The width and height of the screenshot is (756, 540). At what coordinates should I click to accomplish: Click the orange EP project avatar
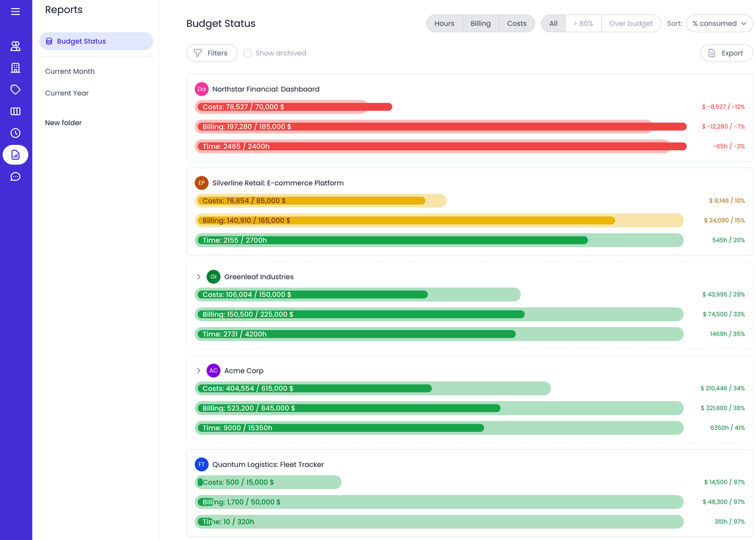(202, 183)
